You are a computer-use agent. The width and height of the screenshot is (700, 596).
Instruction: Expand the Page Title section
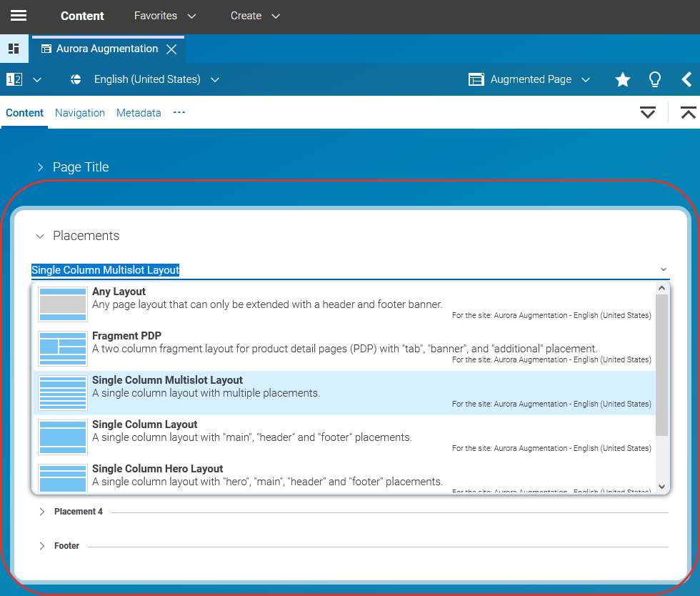[x=41, y=167]
